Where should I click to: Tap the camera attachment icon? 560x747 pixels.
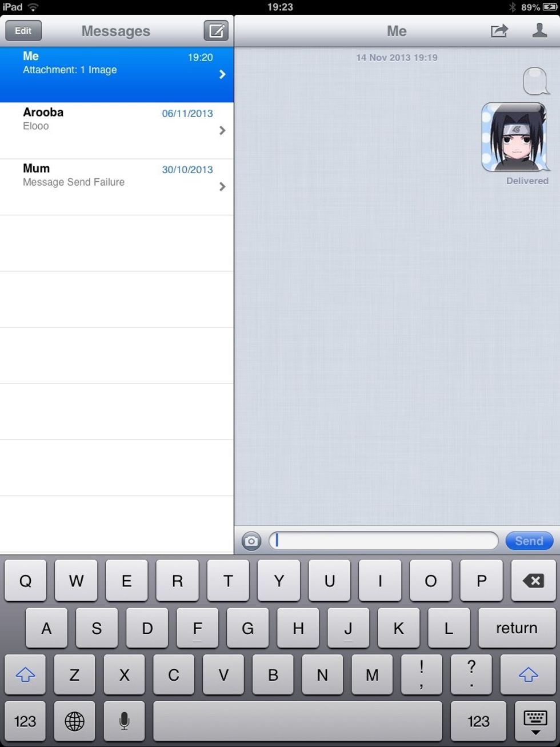(x=251, y=541)
